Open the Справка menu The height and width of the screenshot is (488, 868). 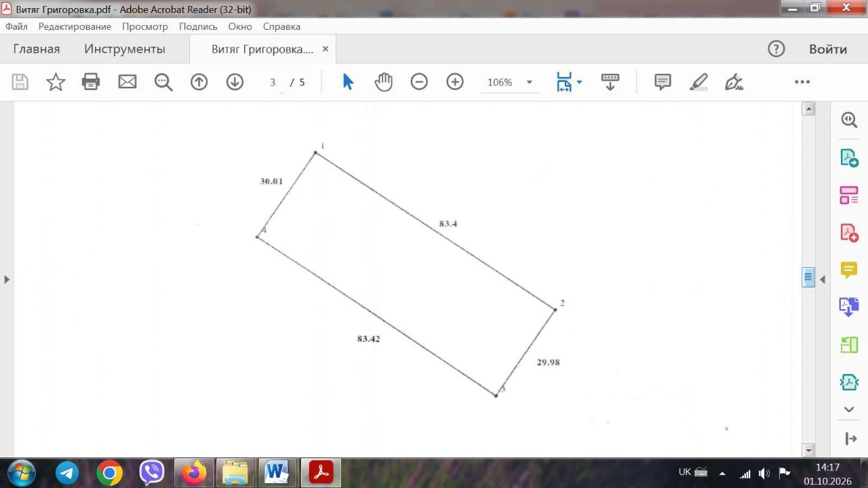point(281,26)
